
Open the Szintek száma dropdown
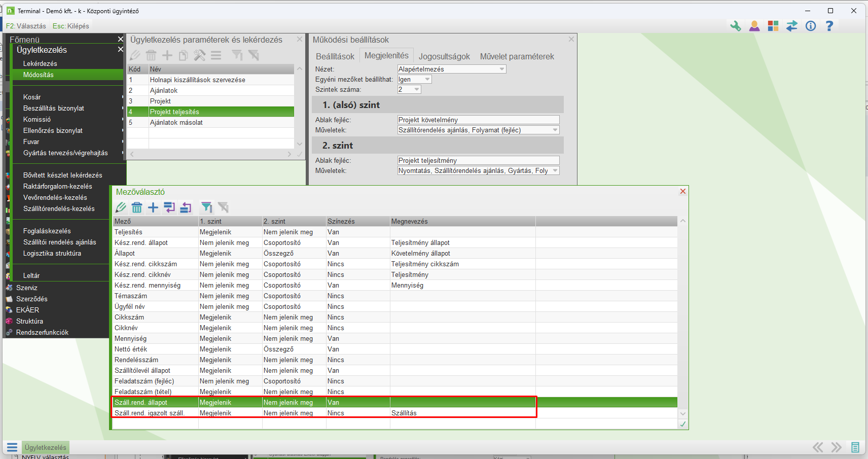pos(417,89)
